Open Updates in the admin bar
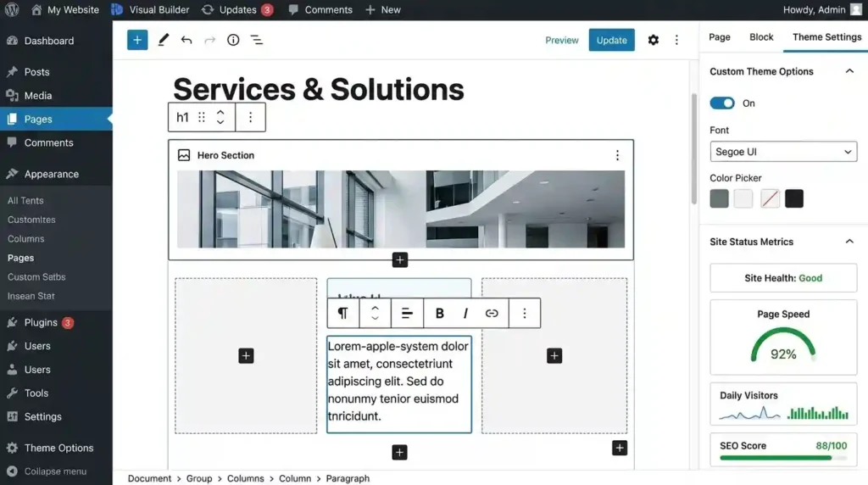 (237, 9)
